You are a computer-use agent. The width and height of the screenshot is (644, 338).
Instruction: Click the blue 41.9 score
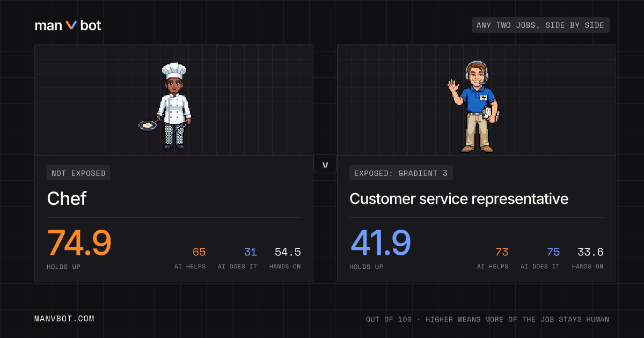[x=380, y=243]
